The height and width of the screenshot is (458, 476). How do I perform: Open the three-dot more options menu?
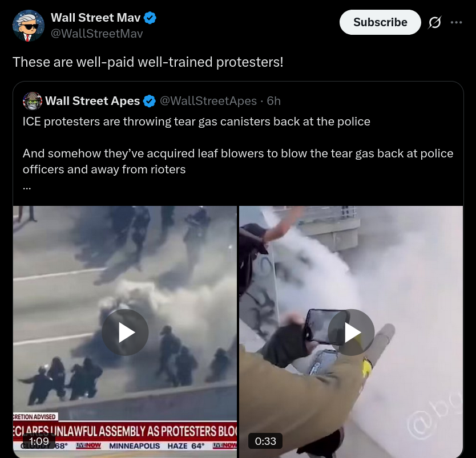click(456, 22)
